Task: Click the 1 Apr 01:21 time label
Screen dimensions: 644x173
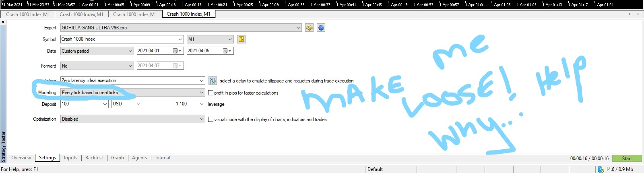Action: pyautogui.click(x=604, y=4)
